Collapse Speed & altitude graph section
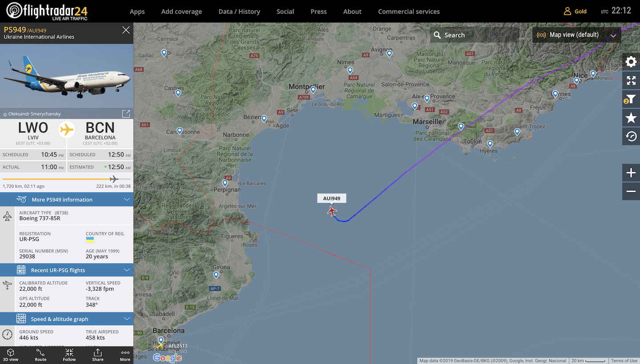640x364 pixels. click(x=67, y=319)
